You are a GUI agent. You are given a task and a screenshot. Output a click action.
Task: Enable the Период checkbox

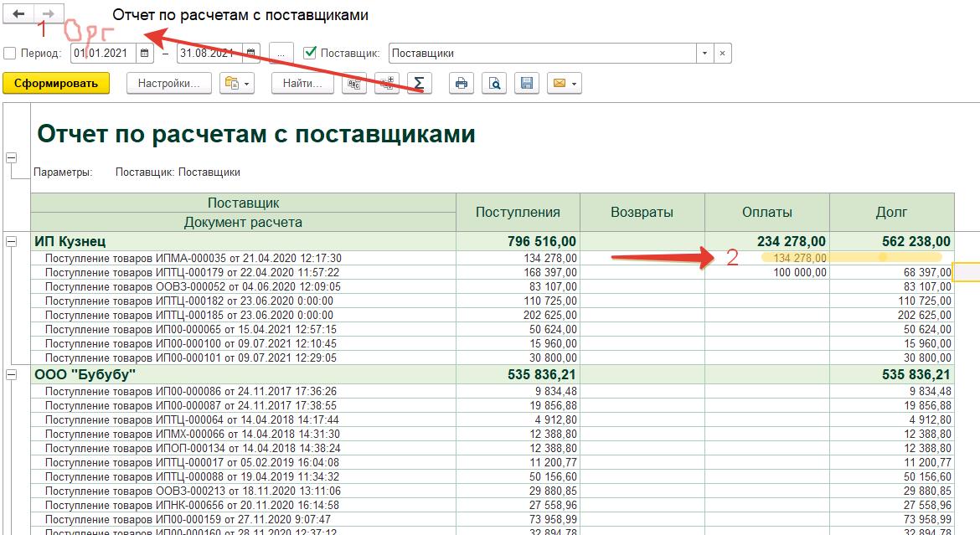10,53
